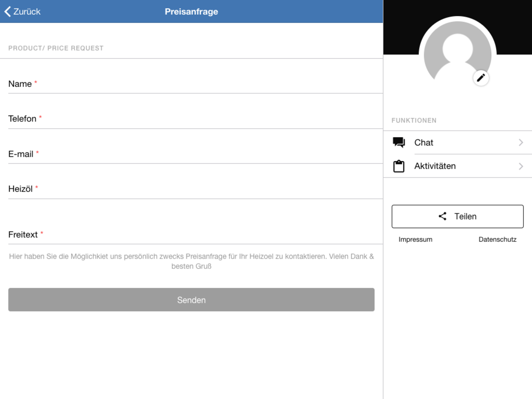Click the share icon inside Teilen
This screenshot has height=399, width=532.
(443, 216)
